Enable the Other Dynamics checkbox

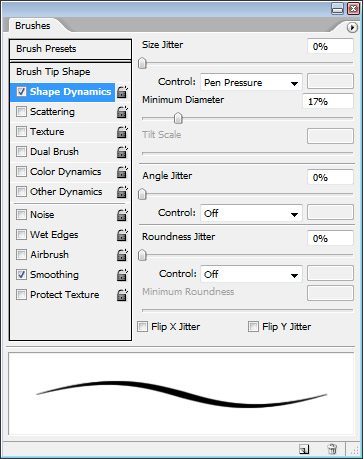click(x=21, y=191)
